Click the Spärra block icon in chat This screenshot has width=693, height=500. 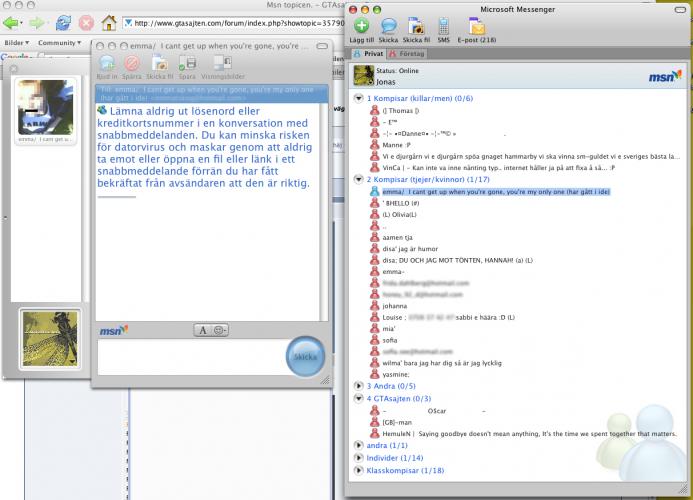132,63
